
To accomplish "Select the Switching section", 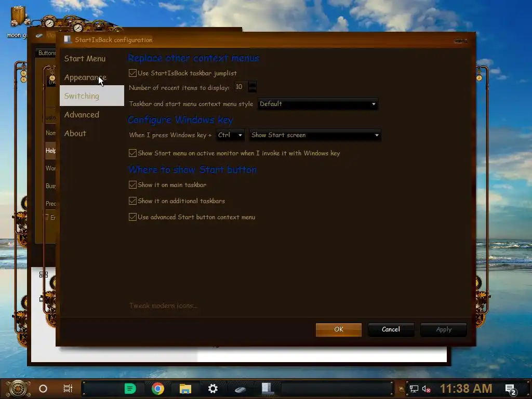I will pyautogui.click(x=91, y=96).
